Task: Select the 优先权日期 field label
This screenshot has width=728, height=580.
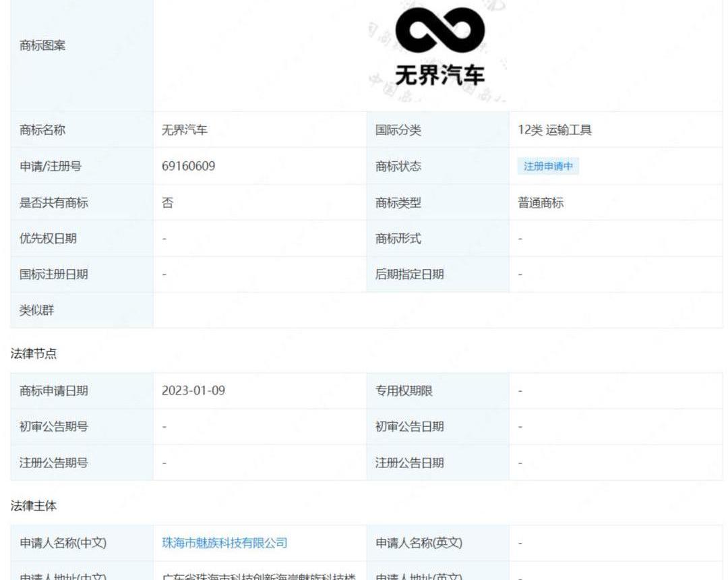Action: point(48,238)
